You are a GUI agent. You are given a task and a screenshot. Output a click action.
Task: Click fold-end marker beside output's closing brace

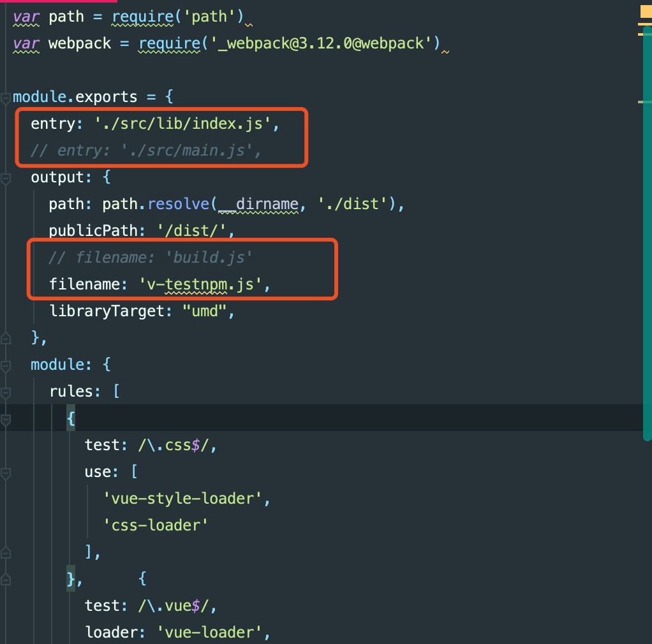point(5,339)
